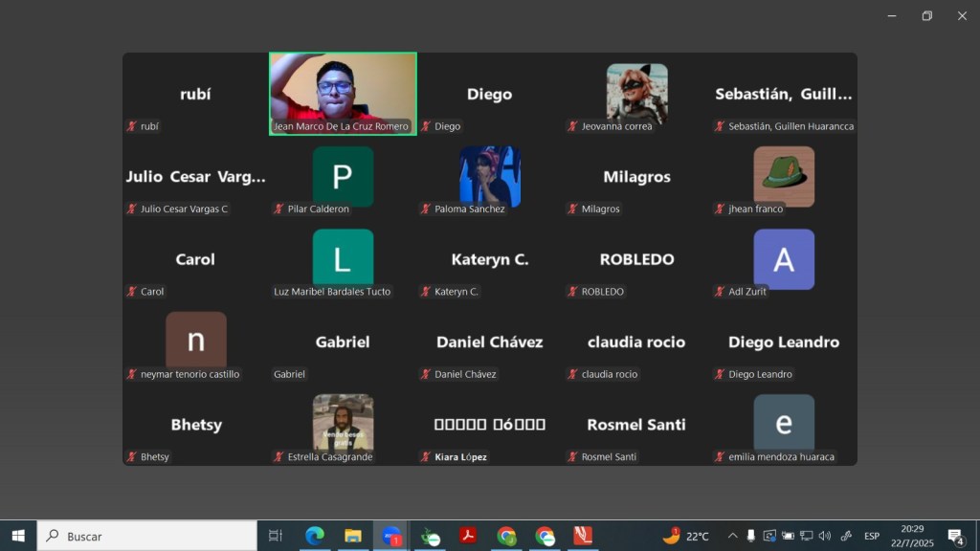Click the Buscar search box

tap(146, 537)
